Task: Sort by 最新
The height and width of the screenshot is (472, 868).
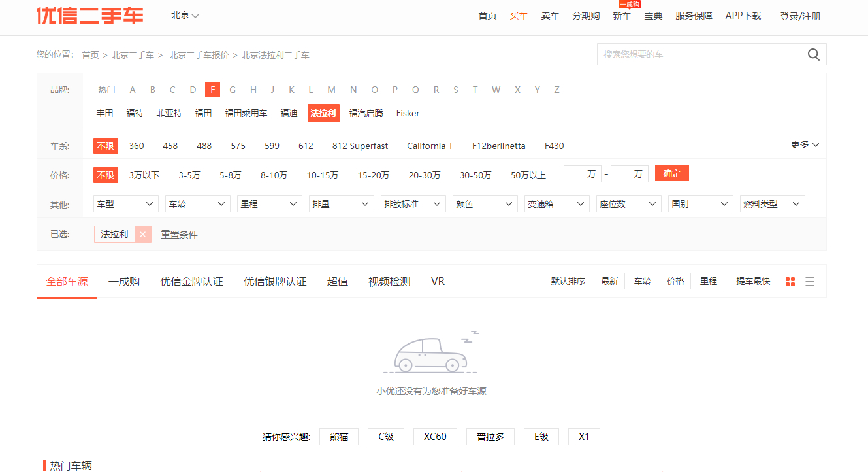Action: pos(609,281)
